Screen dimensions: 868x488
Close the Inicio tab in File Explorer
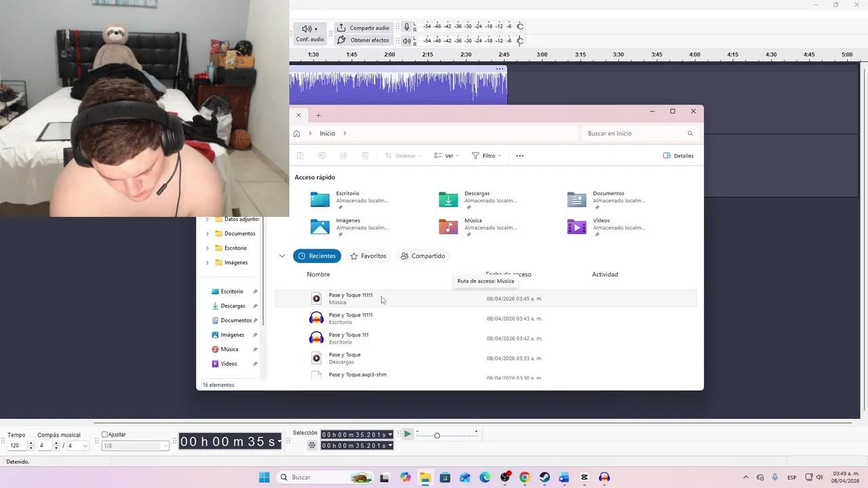pos(298,115)
